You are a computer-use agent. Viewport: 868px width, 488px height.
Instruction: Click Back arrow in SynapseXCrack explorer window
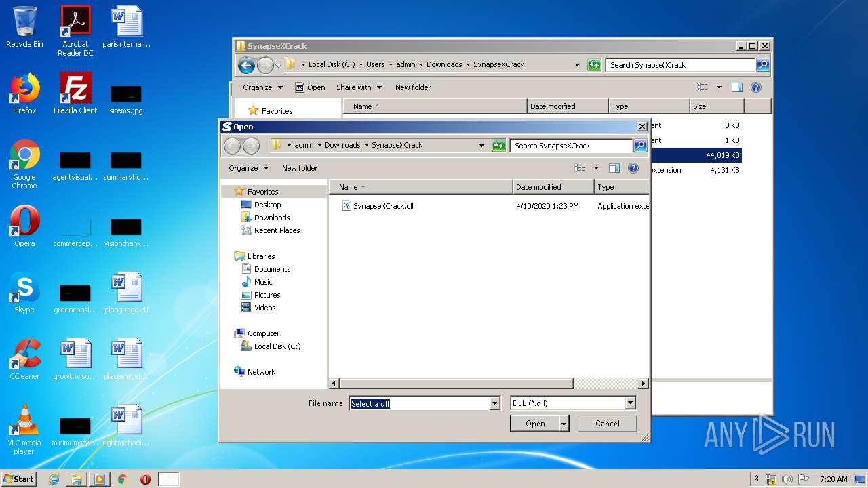pos(246,65)
